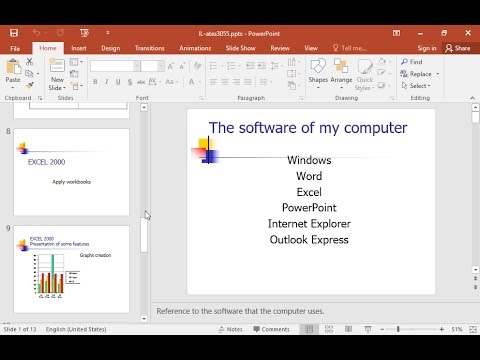Click the Text Shadow S icon
This screenshot has width=480, height=360.
[x=130, y=82]
